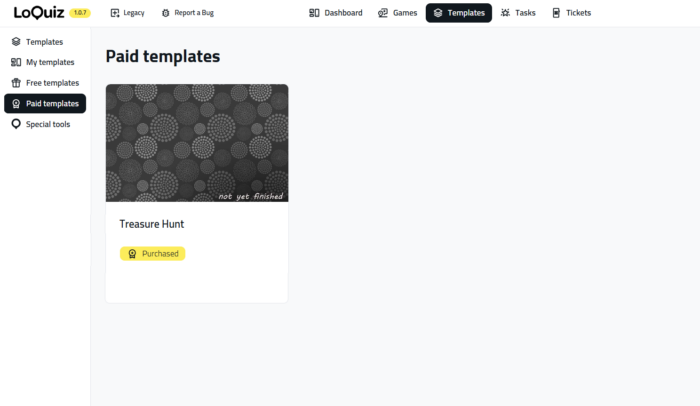
Task: Click the Tasks icon in top navigation
Action: (x=505, y=13)
